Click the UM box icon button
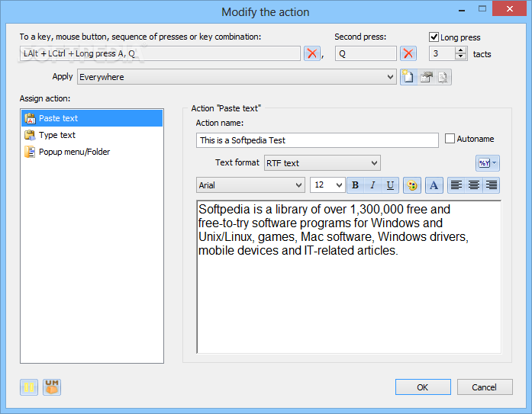This screenshot has width=532, height=414. [x=52, y=387]
